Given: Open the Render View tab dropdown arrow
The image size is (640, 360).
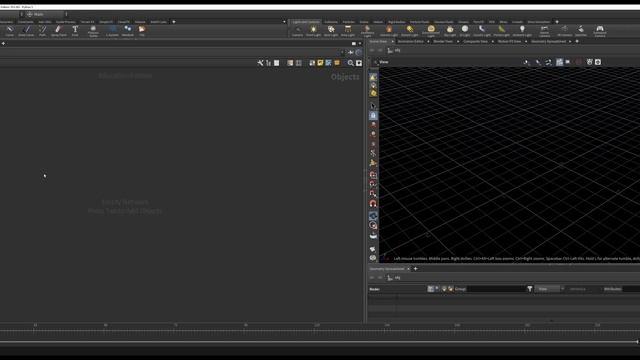Looking at the screenshot, I should click(458, 41).
